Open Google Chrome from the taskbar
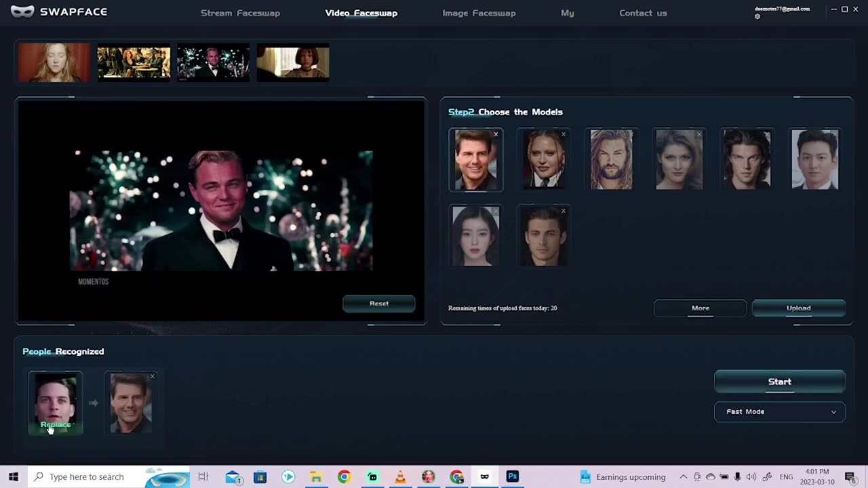 [344, 476]
